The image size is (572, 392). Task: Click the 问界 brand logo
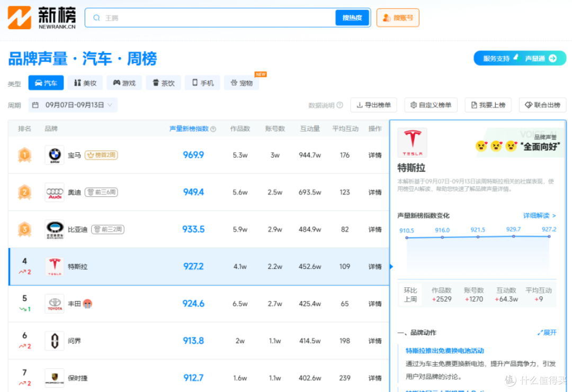pos(55,341)
